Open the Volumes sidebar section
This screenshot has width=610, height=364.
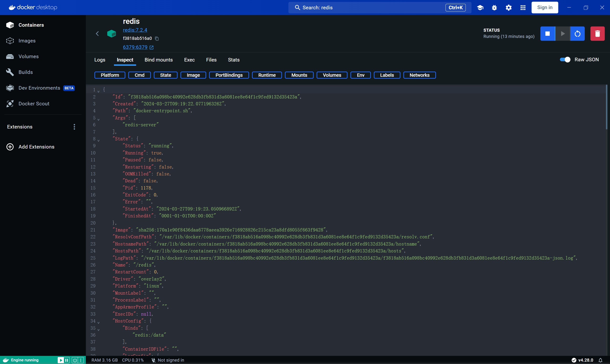click(28, 56)
